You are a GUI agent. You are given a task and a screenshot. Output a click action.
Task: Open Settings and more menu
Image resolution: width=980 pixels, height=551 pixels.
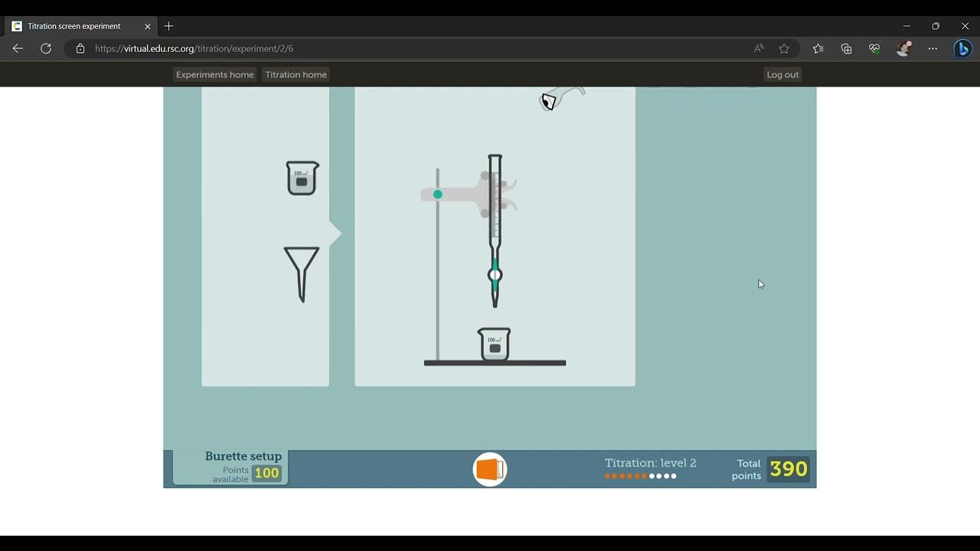pos(933,48)
